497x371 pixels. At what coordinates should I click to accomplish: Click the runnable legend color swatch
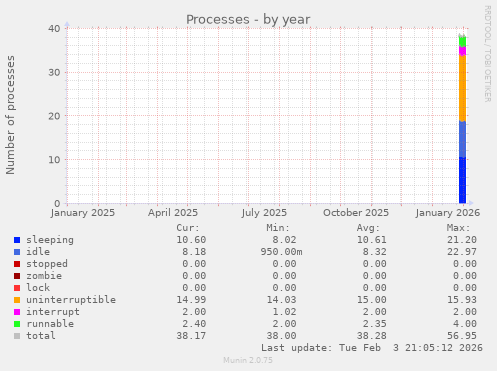coord(17,324)
